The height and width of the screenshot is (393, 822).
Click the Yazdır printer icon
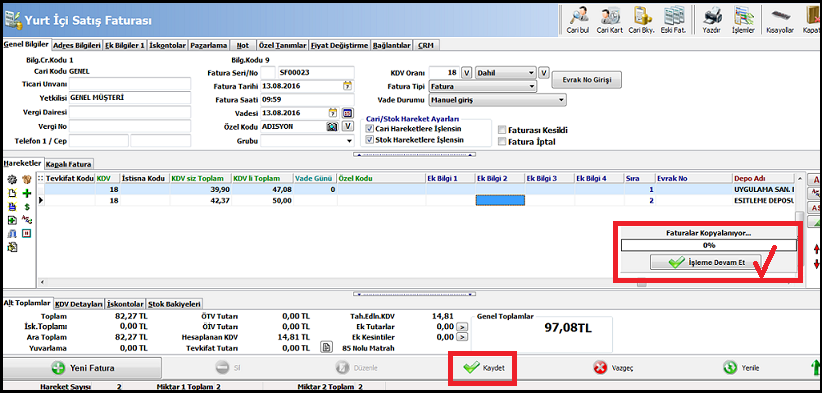point(711,20)
